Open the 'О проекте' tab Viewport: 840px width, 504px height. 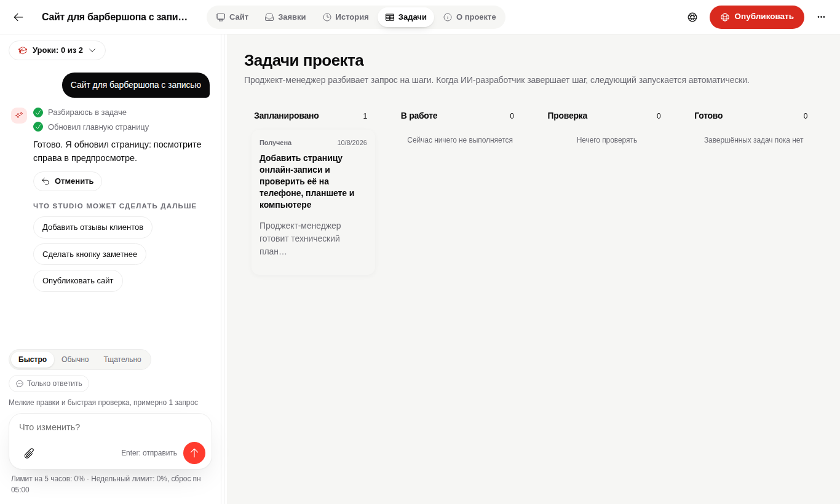click(x=470, y=17)
